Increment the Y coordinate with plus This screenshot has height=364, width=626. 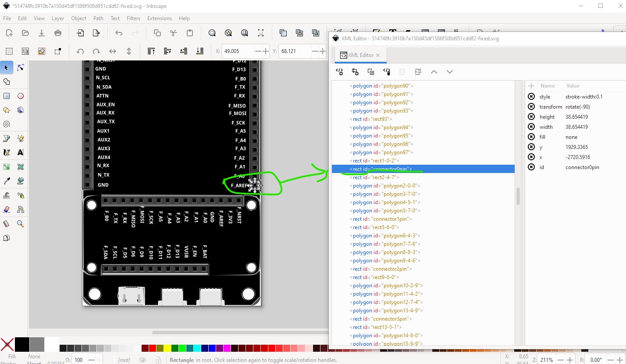(x=323, y=51)
